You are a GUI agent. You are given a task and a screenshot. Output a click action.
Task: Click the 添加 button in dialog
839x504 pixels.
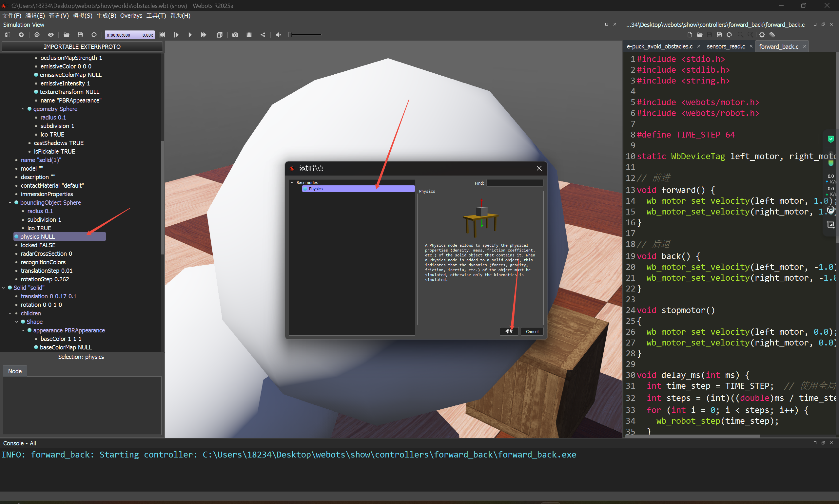tap(509, 331)
